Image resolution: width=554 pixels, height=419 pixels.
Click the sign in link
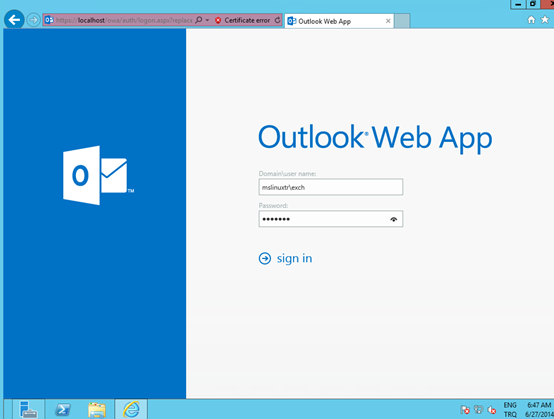click(x=294, y=259)
